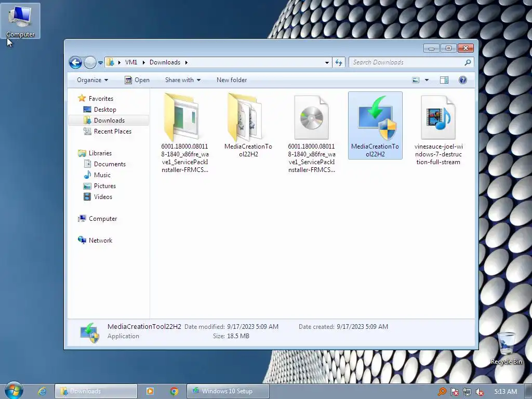This screenshot has height=399, width=532.
Task: Toggle the preview pane button
Action: [x=444, y=80]
